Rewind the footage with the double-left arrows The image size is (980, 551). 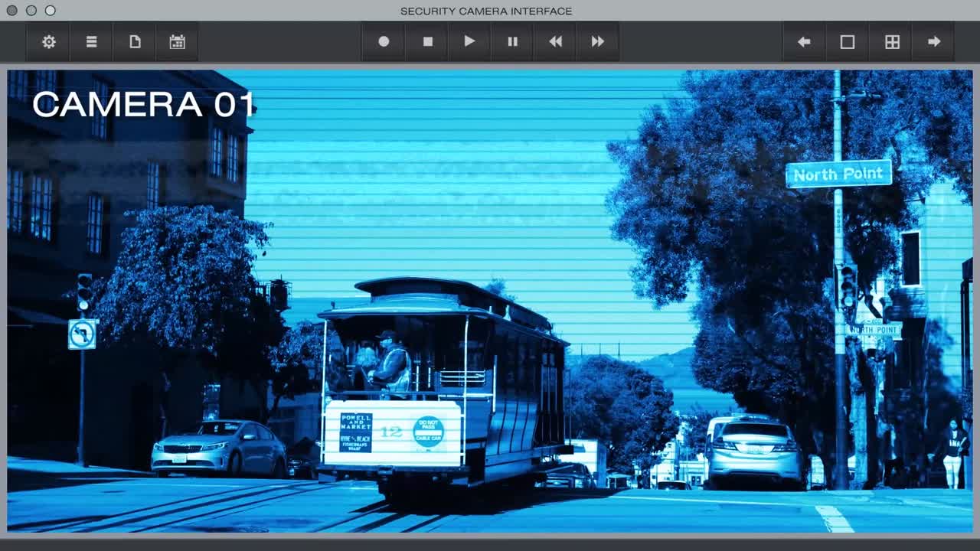(555, 42)
